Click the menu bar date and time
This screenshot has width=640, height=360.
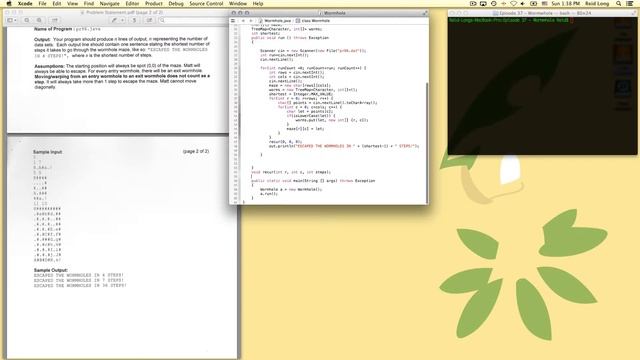tap(565, 3)
